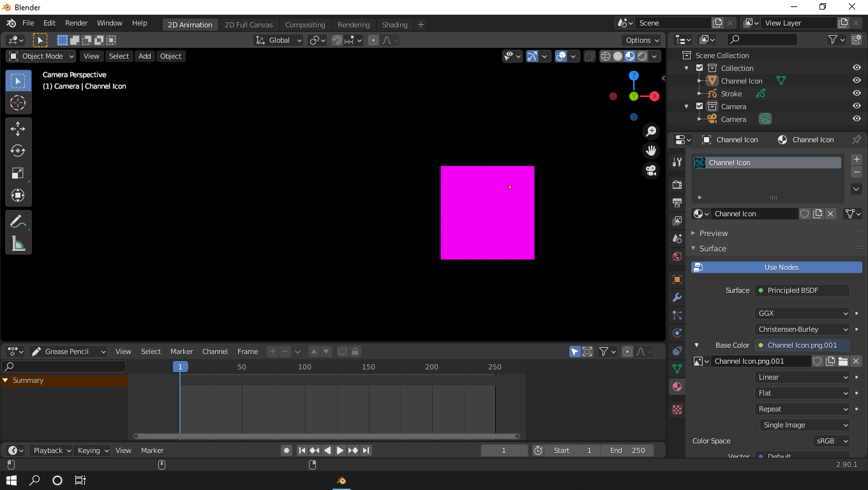Switch to the Shading workspace tab
Viewport: 868px width, 490px height.
tap(394, 25)
